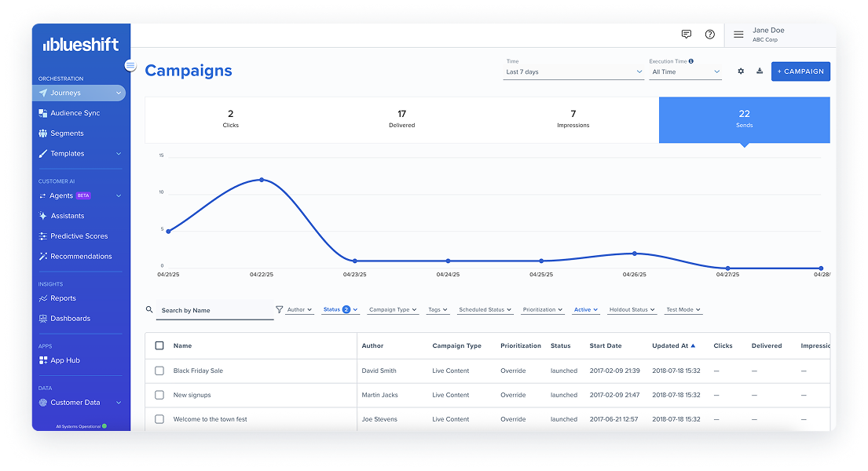The height and width of the screenshot is (471, 868).
Task: Click the Search by Name field
Action: (x=214, y=311)
